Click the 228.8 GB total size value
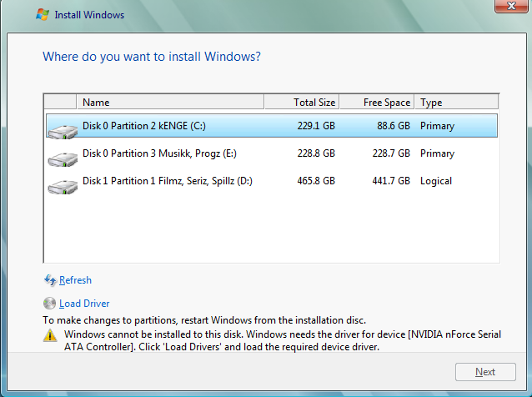The width and height of the screenshot is (532, 397). (316, 153)
